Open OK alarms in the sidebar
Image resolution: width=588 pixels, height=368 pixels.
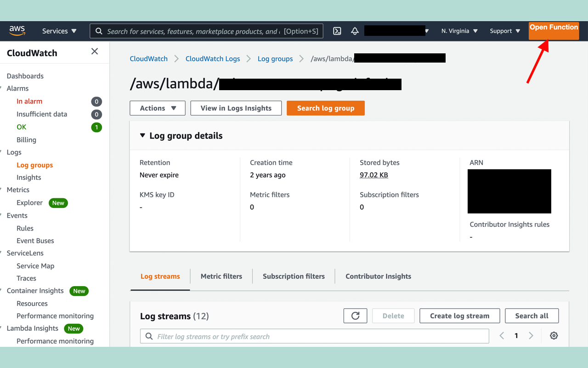tap(22, 127)
